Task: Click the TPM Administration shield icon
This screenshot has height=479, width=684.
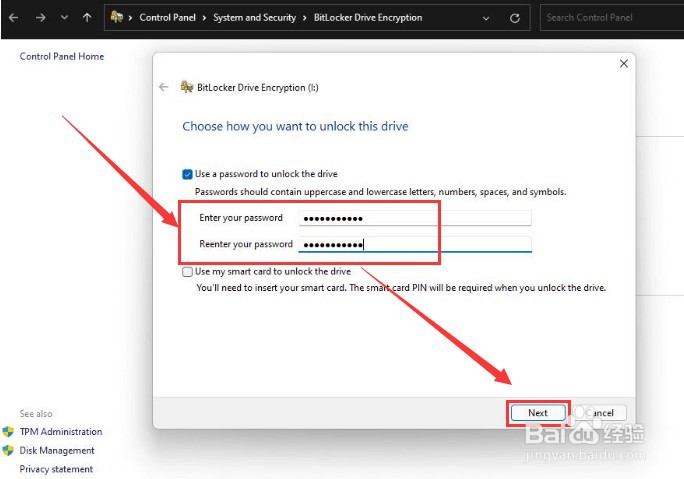Action: [8, 431]
